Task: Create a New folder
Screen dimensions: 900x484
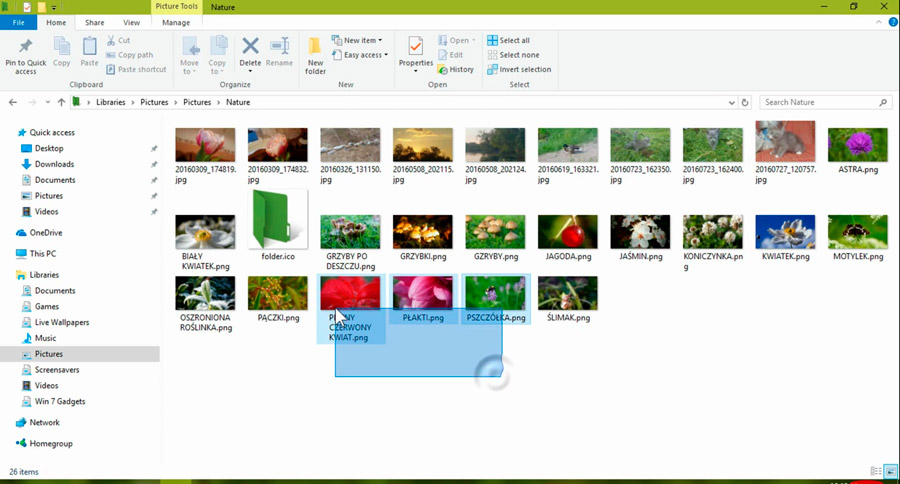Action: [x=315, y=56]
